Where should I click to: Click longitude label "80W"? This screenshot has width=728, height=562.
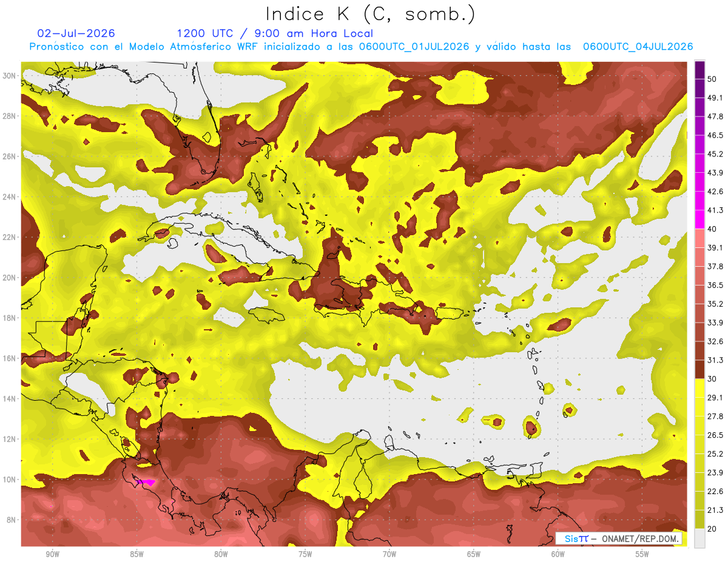pos(221,554)
